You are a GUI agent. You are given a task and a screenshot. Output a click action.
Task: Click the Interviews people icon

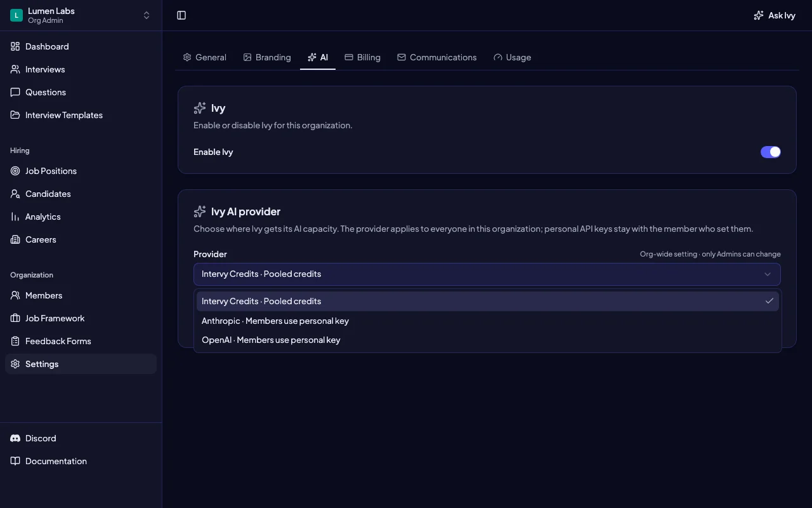pyautogui.click(x=15, y=69)
